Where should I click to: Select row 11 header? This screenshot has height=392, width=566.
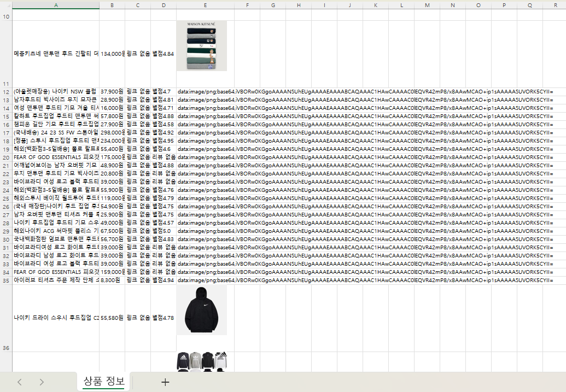(x=6, y=54)
